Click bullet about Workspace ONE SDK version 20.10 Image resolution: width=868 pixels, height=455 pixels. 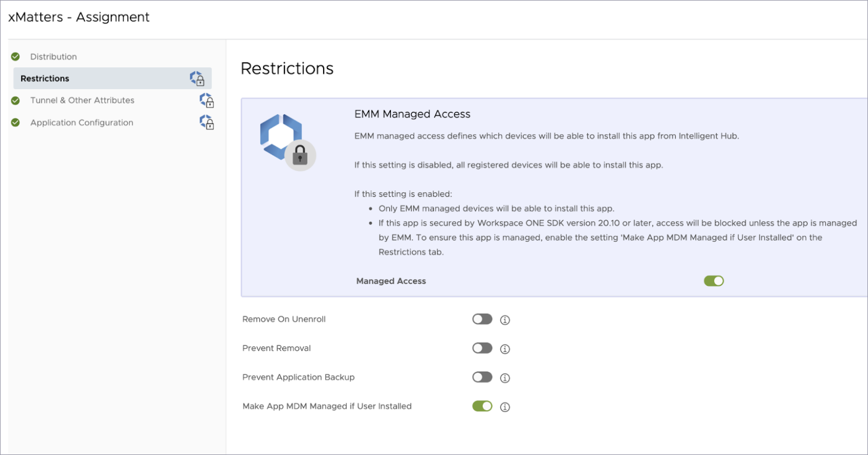(618, 238)
